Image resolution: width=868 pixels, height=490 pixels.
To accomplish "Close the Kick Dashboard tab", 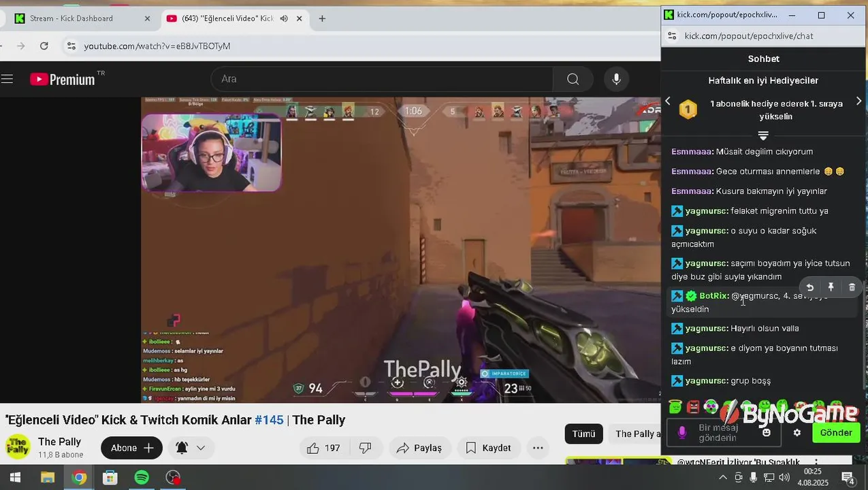I will pos(147,18).
